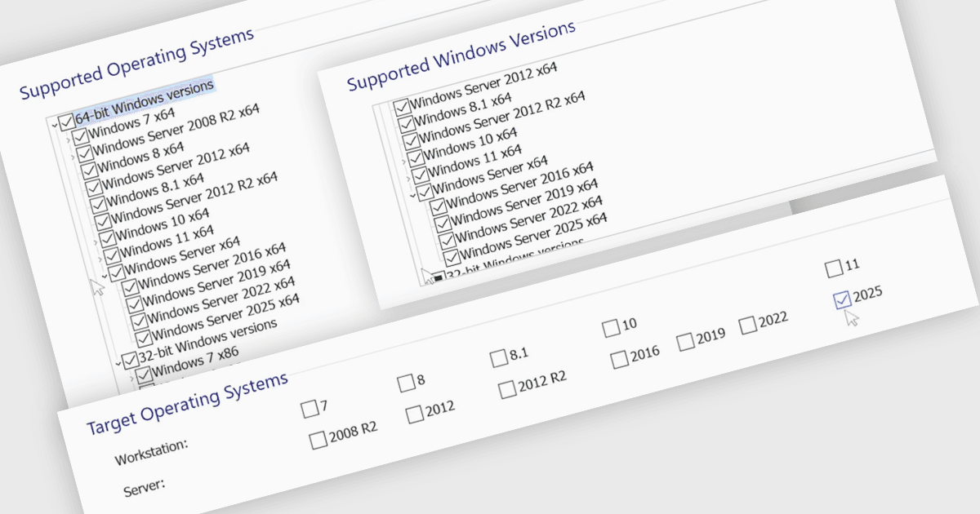Image resolution: width=980 pixels, height=514 pixels.
Task: Uncheck Windows Server 2012 R2 x64 in Supported Operating Systems
Action: pyautogui.click(x=102, y=220)
